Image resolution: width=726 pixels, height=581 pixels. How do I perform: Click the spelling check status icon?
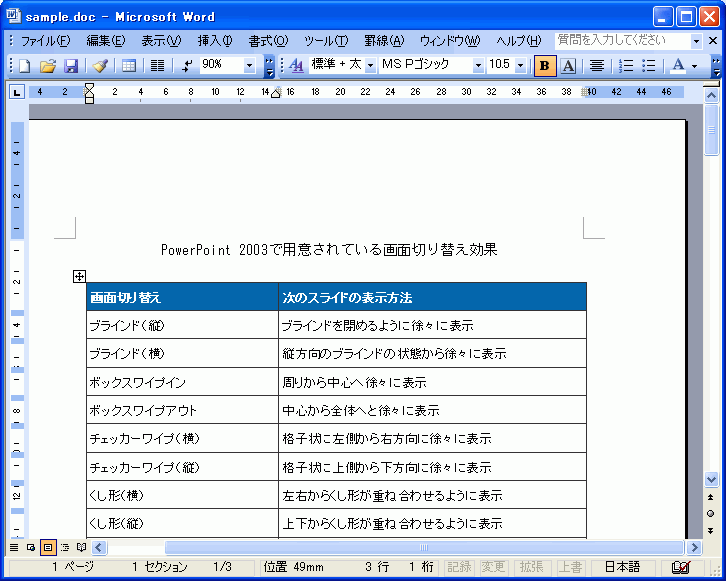pos(681,567)
